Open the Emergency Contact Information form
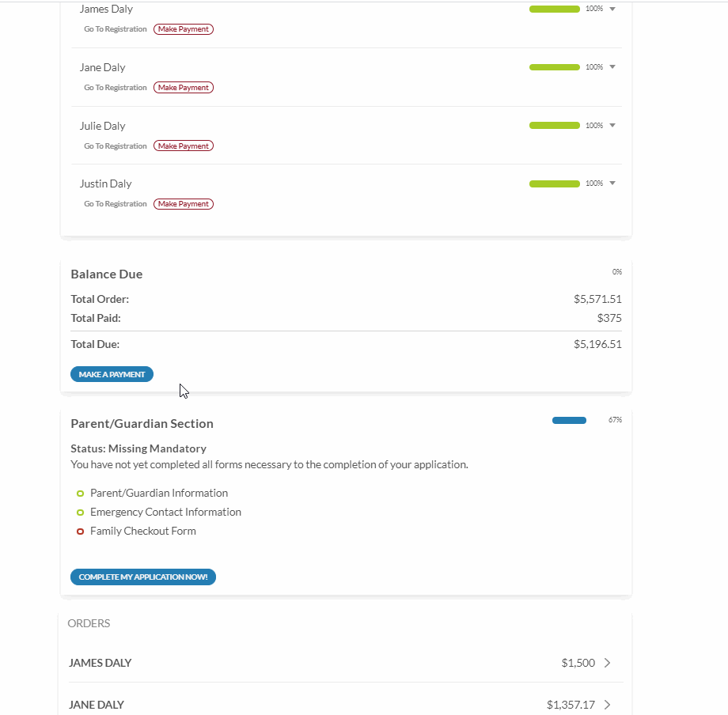The height and width of the screenshot is (715, 728). pos(165,512)
